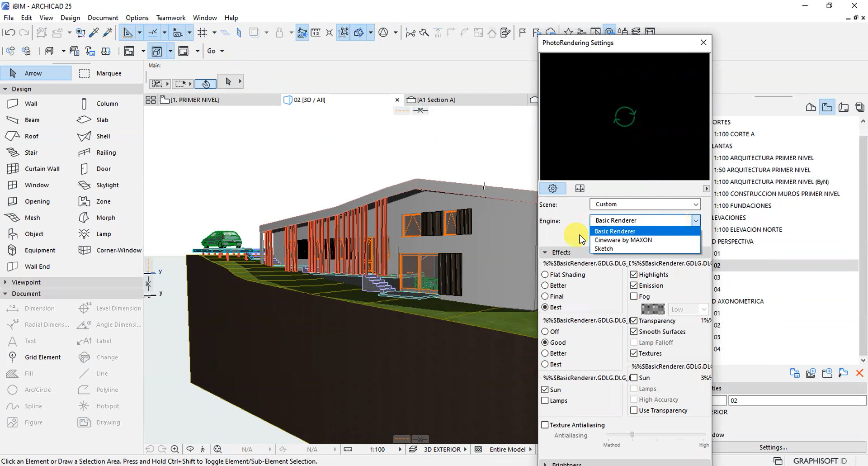Select the Stair tool
Image resolution: width=868 pixels, height=466 pixels.
pyautogui.click(x=31, y=152)
